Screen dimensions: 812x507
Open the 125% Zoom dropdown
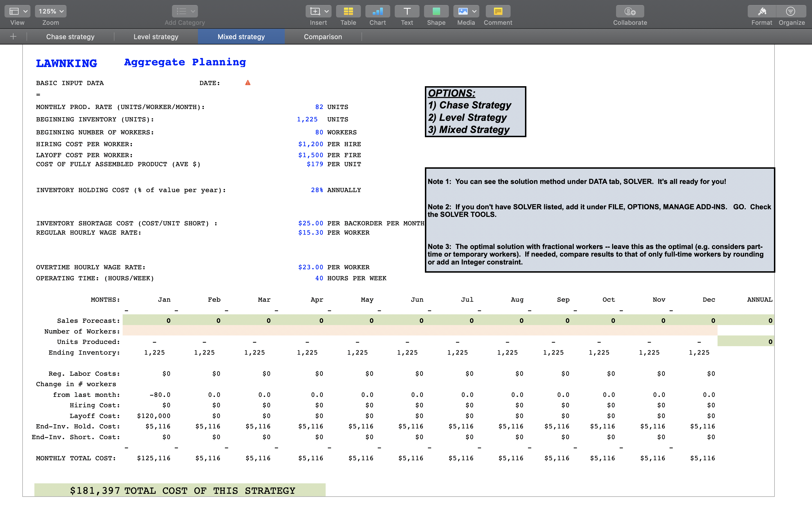[51, 11]
